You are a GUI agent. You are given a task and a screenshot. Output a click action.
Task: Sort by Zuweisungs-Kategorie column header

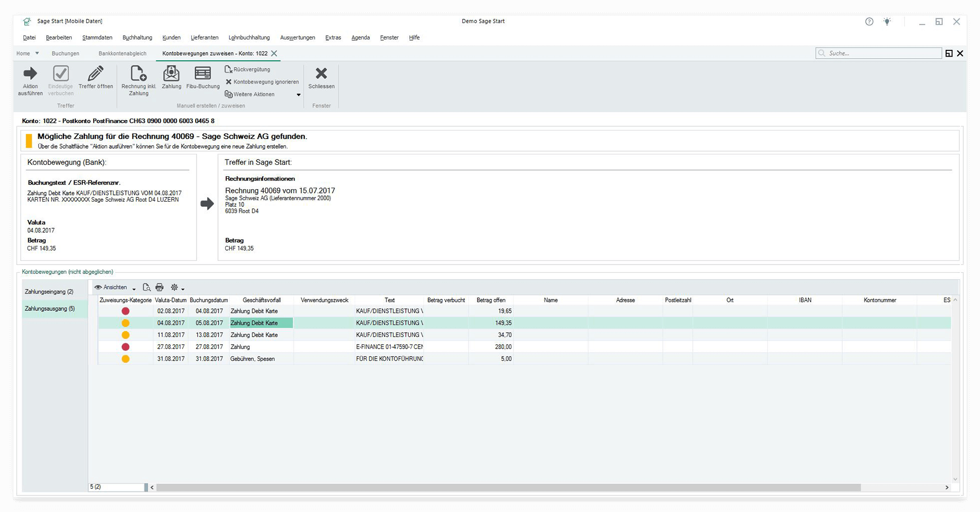tap(125, 300)
